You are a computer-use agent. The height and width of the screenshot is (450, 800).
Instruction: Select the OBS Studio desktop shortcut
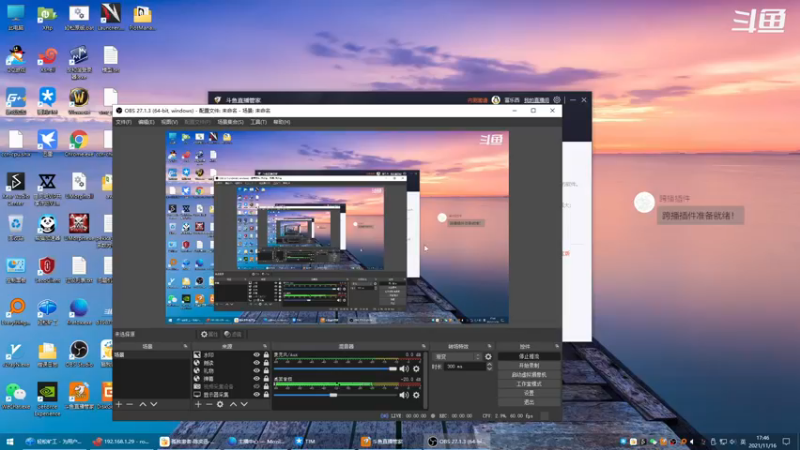pos(79,354)
